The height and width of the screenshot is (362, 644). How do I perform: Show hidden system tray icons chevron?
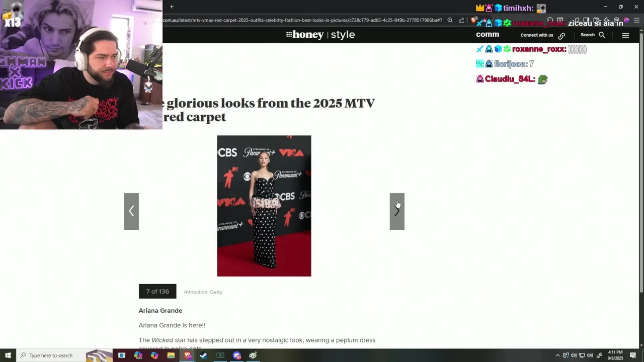click(x=557, y=355)
